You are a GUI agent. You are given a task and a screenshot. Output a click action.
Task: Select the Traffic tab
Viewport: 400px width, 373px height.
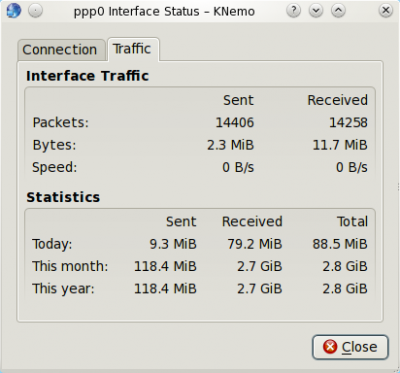tap(133, 49)
